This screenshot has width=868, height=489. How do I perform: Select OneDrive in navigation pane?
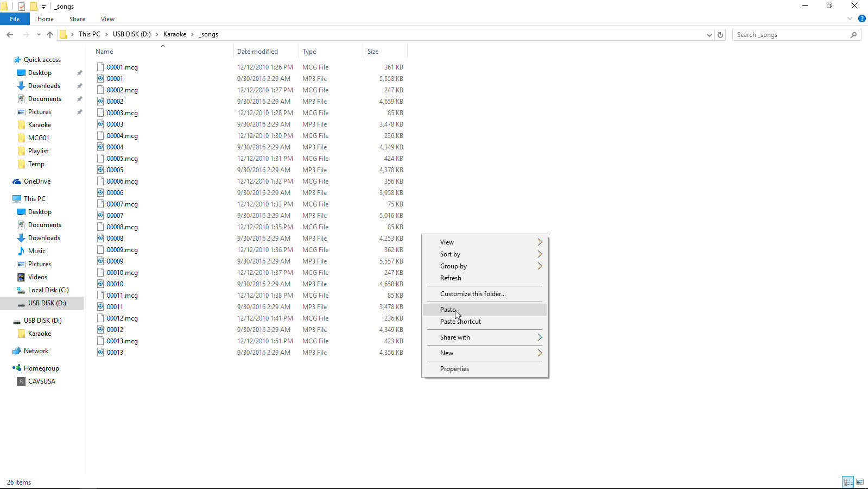(37, 181)
